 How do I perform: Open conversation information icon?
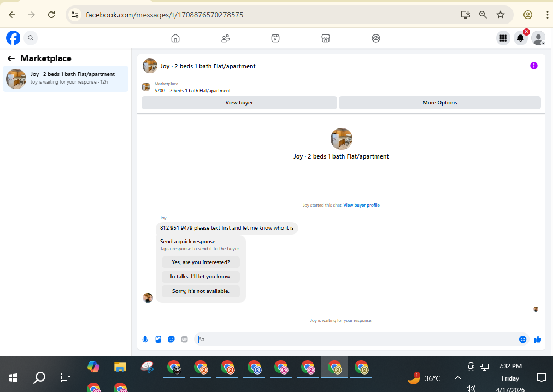click(x=534, y=66)
